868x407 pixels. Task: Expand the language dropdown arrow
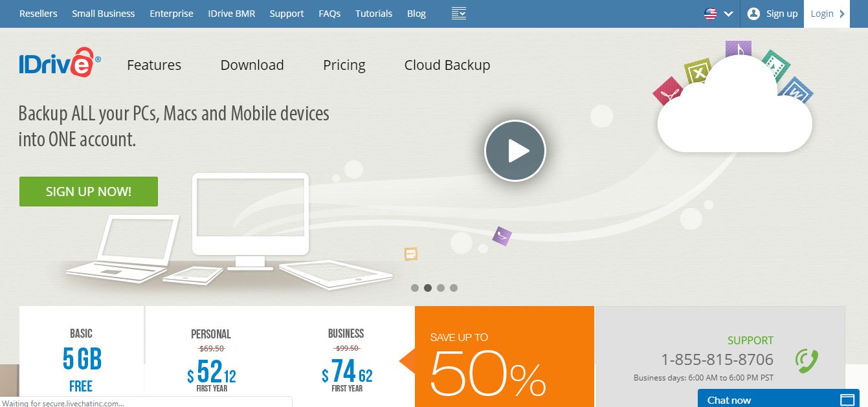[x=728, y=14]
